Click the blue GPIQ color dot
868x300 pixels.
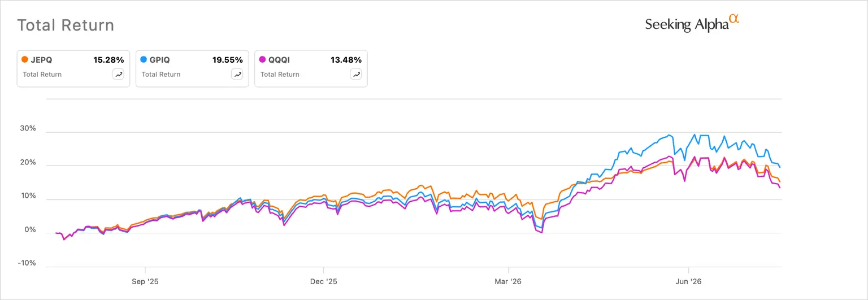click(x=144, y=59)
